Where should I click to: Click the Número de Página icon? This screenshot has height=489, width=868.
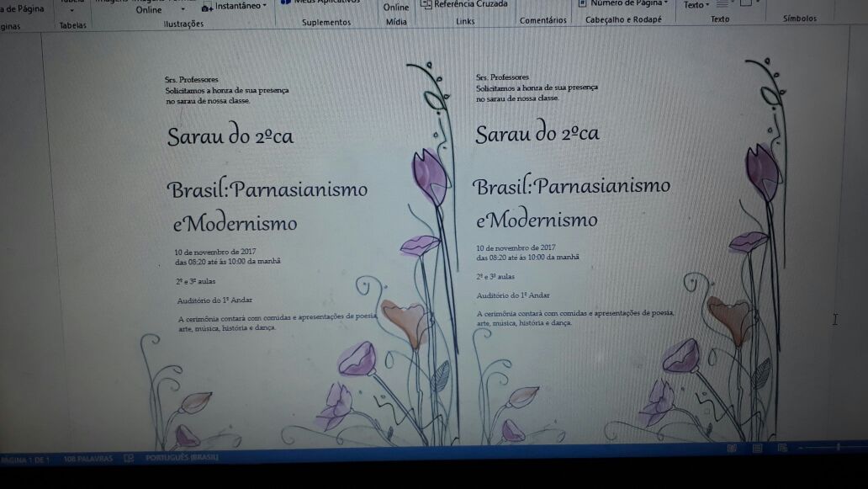point(582,3)
